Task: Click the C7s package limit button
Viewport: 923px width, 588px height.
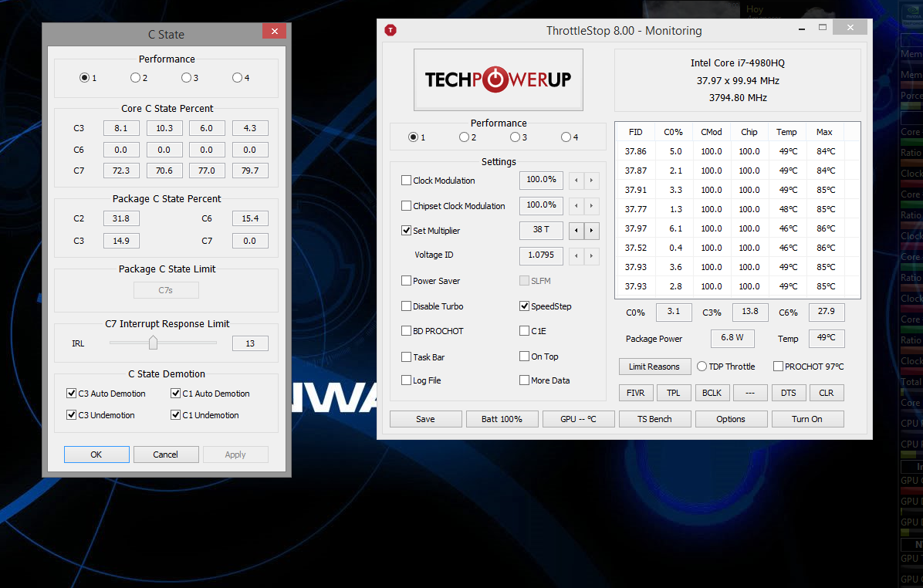Action: [x=166, y=290]
